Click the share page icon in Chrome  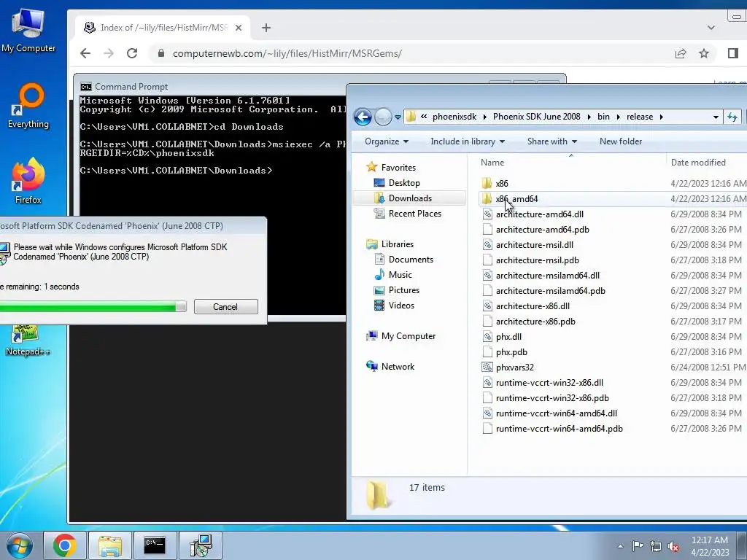[681, 53]
